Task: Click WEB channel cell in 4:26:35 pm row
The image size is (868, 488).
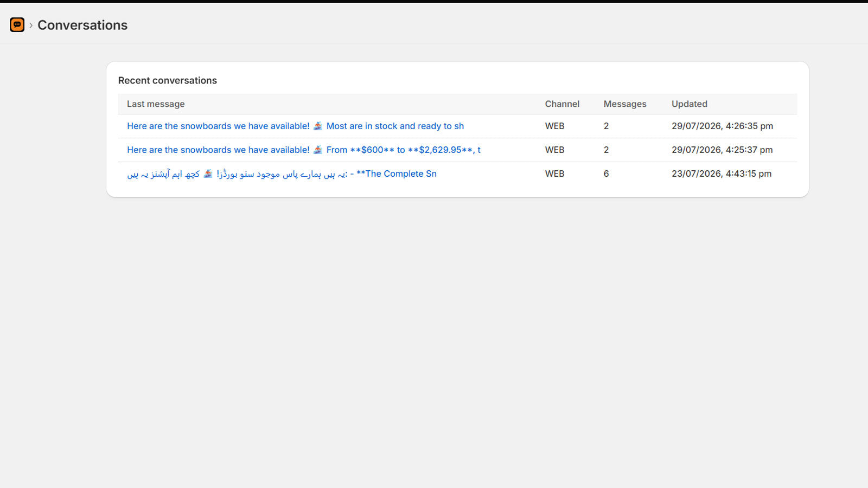Action: point(554,126)
